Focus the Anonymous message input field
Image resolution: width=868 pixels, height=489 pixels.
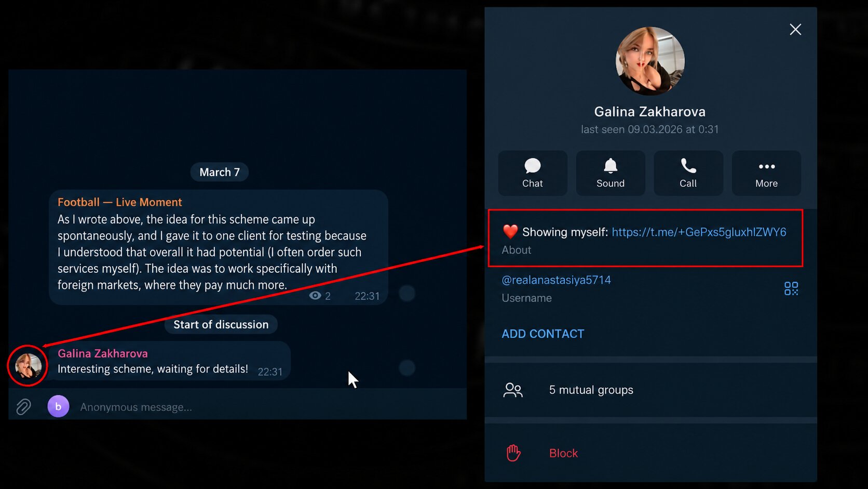tap(270, 407)
